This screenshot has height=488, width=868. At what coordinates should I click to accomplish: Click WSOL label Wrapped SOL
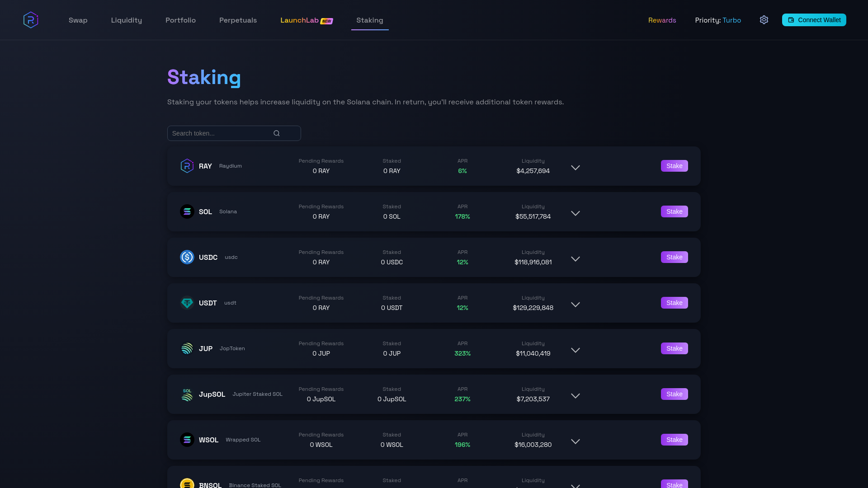pyautogui.click(x=243, y=440)
